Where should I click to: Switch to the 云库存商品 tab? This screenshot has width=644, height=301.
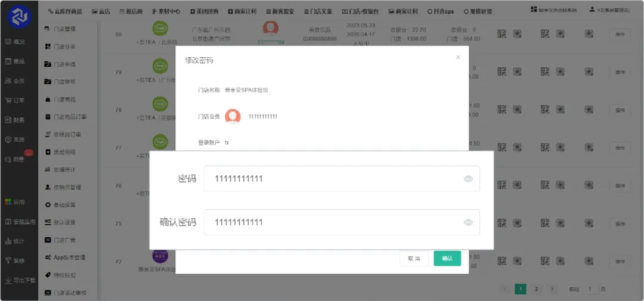(x=65, y=11)
